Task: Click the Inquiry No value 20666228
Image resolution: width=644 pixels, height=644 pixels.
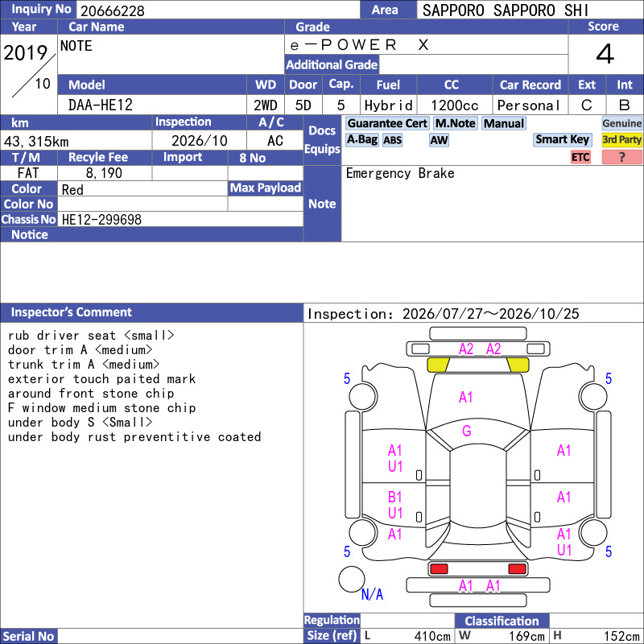Action: click(x=113, y=10)
